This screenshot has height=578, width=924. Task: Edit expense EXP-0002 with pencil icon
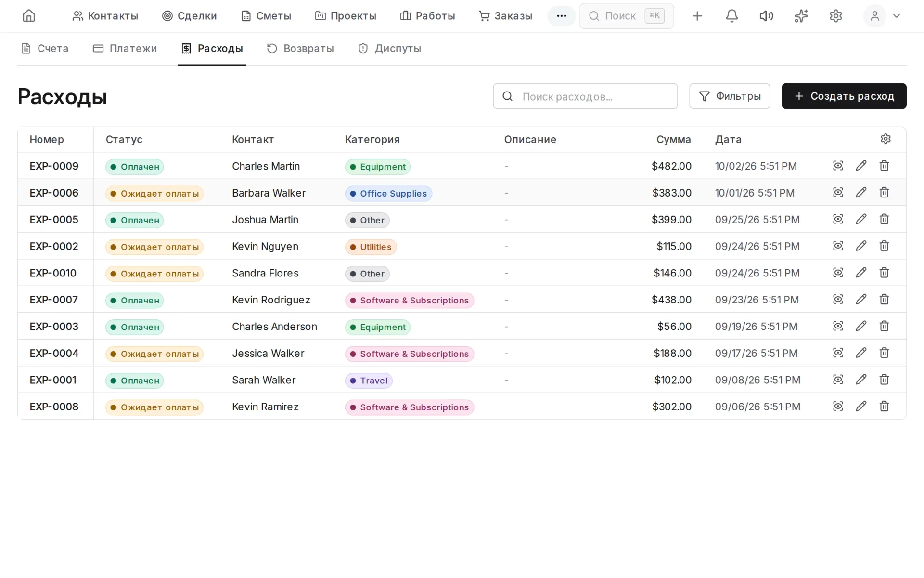tap(861, 246)
